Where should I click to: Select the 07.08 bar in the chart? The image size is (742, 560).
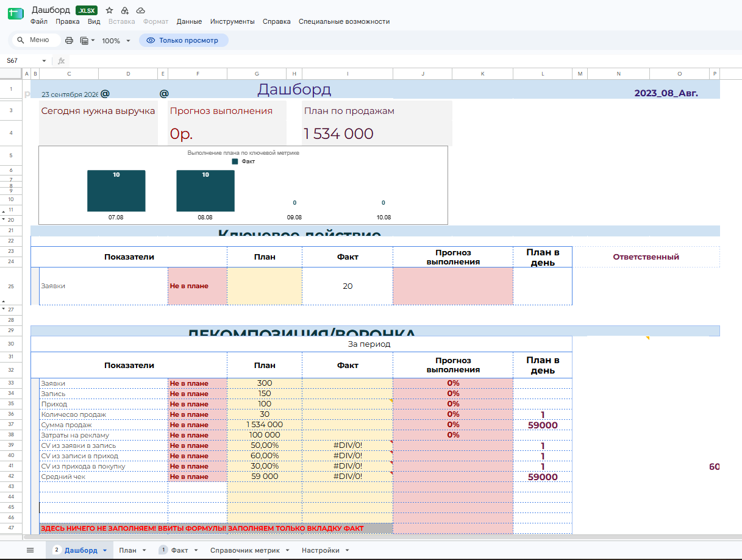(x=116, y=191)
